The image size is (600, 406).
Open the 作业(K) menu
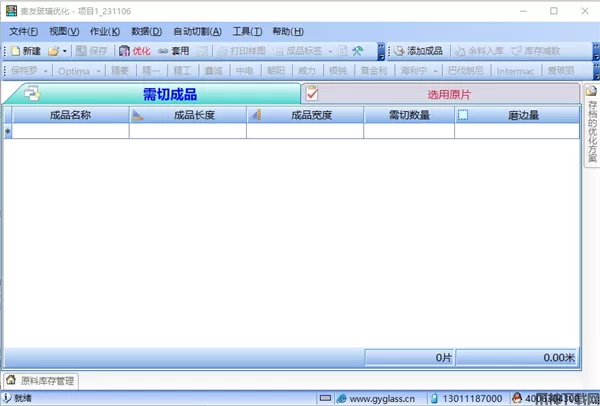(x=105, y=31)
